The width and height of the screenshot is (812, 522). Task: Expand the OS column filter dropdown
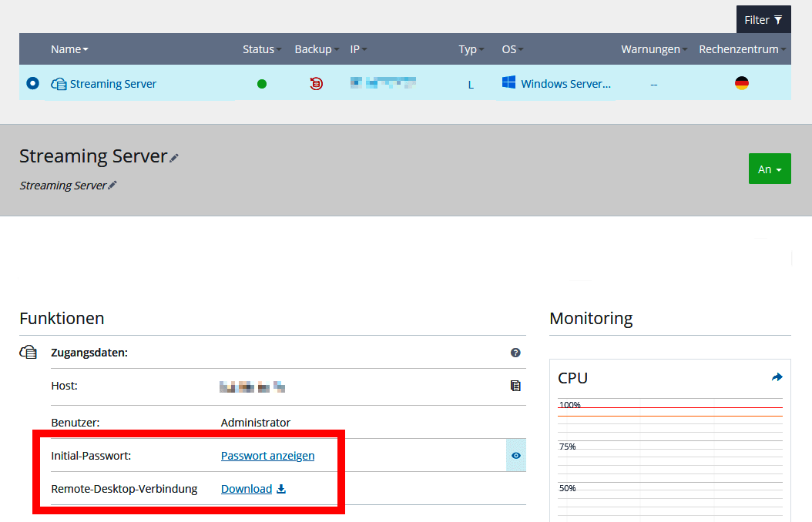coord(522,49)
